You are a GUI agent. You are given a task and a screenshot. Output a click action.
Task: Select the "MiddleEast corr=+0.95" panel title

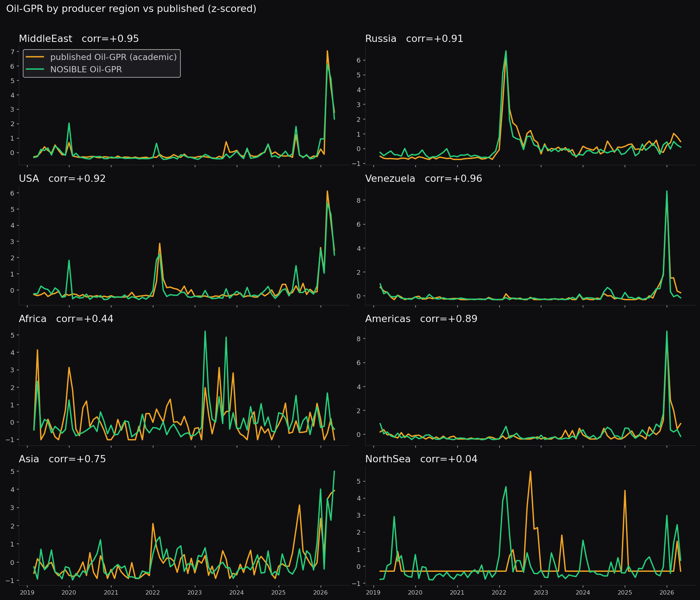(79, 39)
